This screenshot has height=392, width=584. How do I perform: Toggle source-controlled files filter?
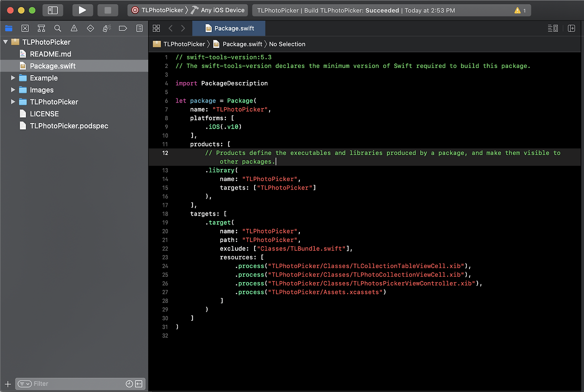(139, 384)
